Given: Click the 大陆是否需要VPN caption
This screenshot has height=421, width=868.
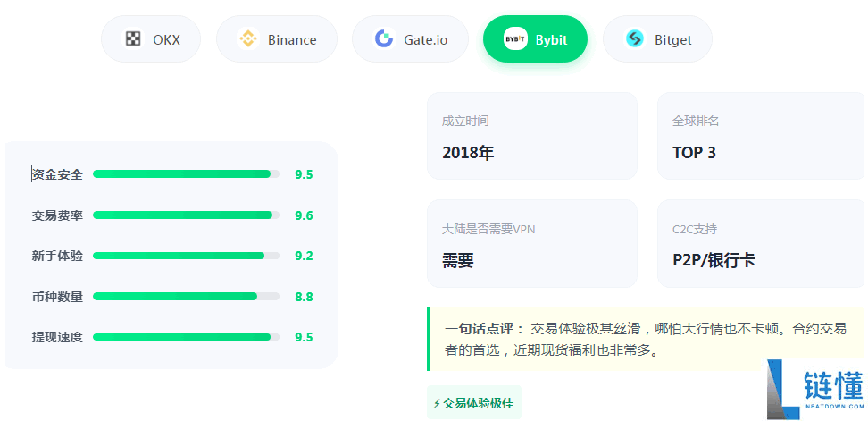Looking at the screenshot, I should point(488,229).
